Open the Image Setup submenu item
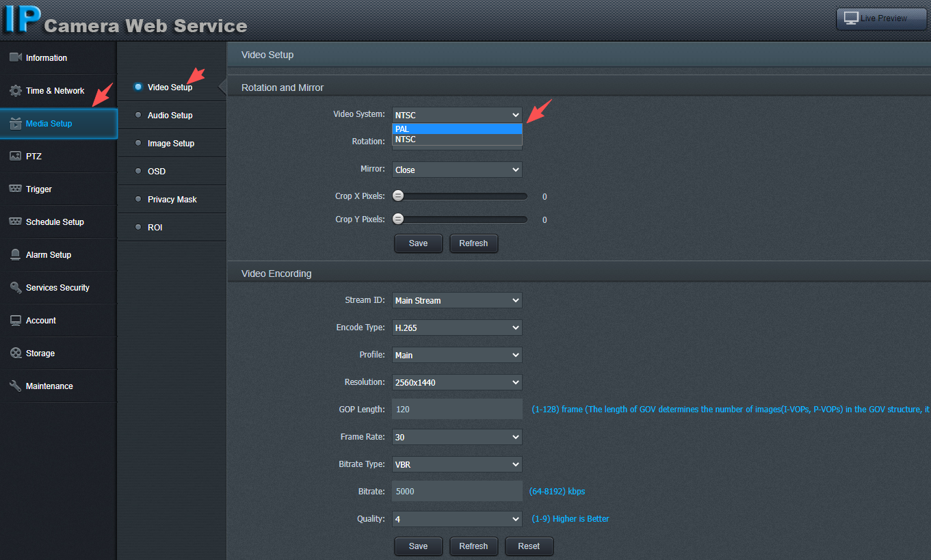 point(171,143)
